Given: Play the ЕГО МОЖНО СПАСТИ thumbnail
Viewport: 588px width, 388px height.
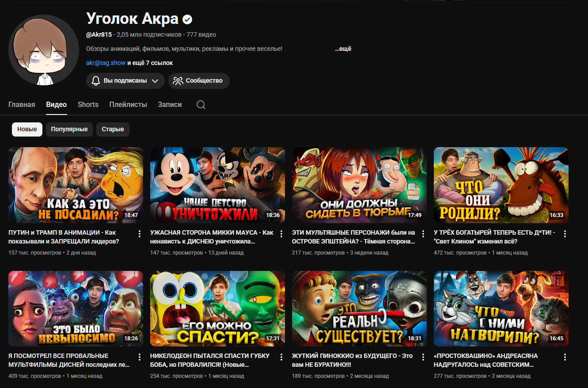Looking at the screenshot, I should (218, 308).
